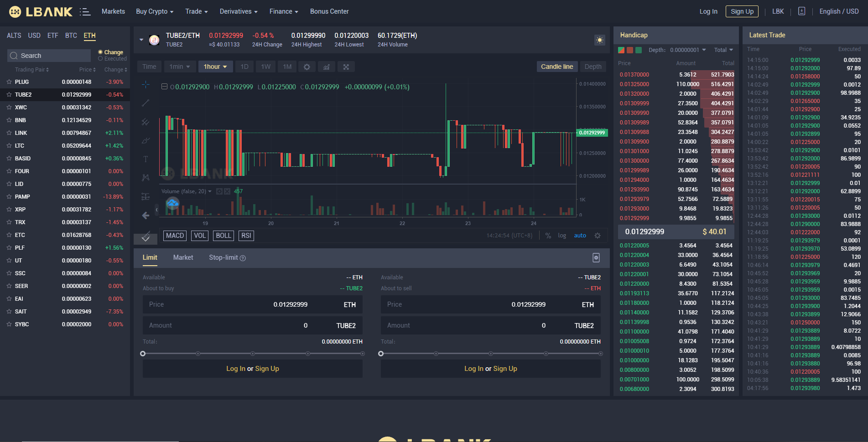Click the search trading pair field
868x442 pixels.
(49, 56)
